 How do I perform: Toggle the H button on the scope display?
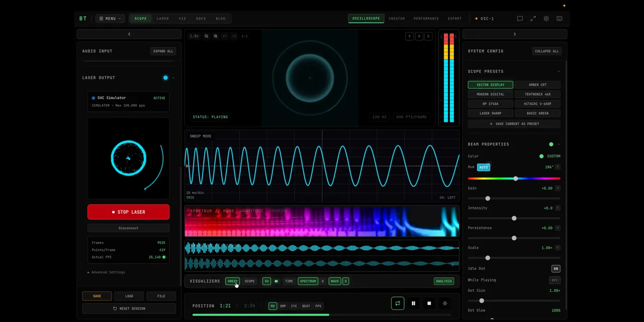[419, 36]
